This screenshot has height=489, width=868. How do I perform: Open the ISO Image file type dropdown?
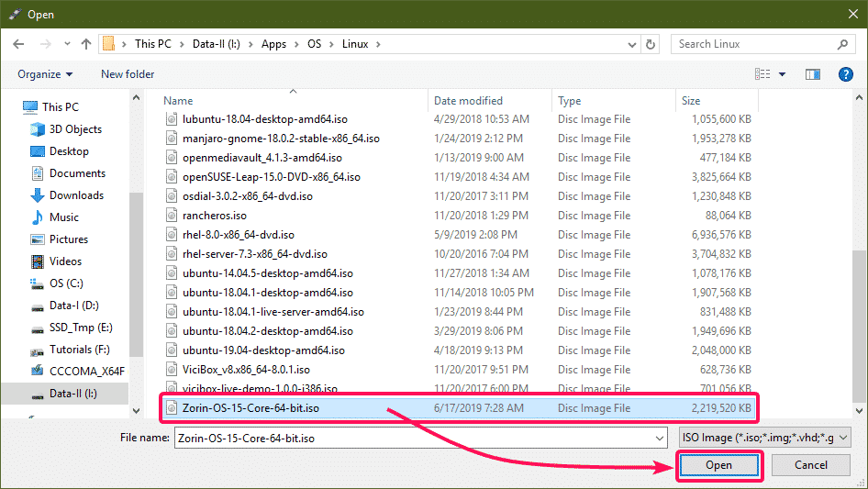764,438
